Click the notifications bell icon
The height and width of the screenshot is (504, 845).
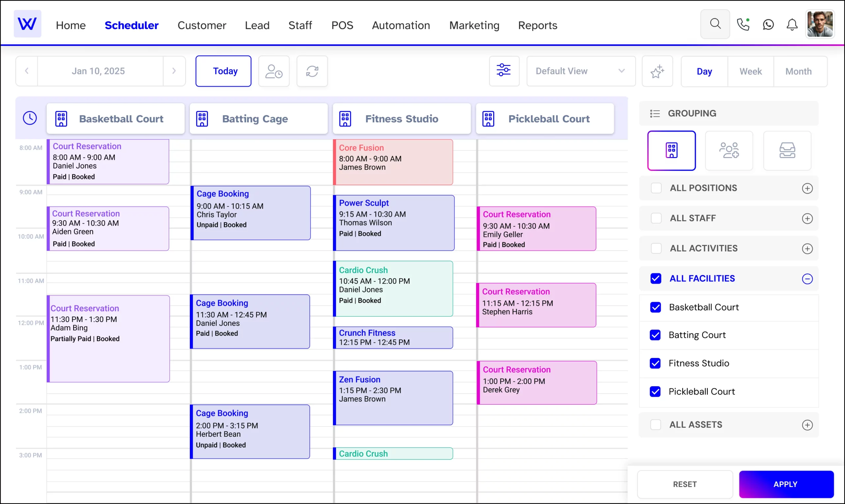(792, 24)
